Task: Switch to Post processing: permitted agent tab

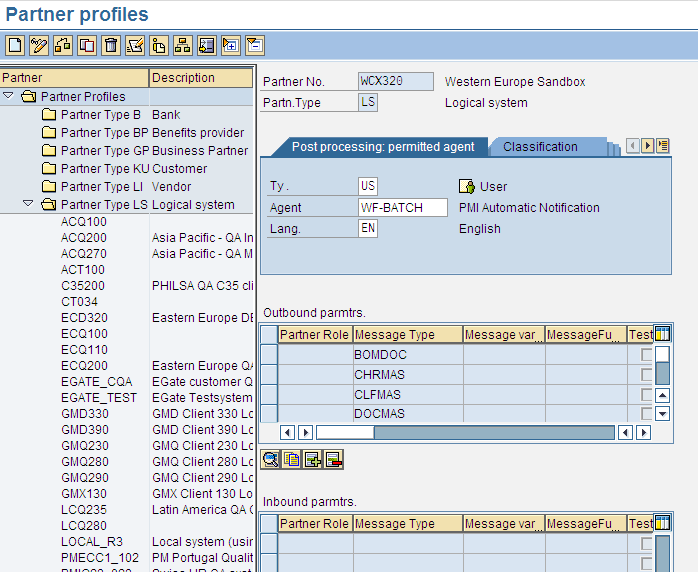Action: [x=383, y=147]
